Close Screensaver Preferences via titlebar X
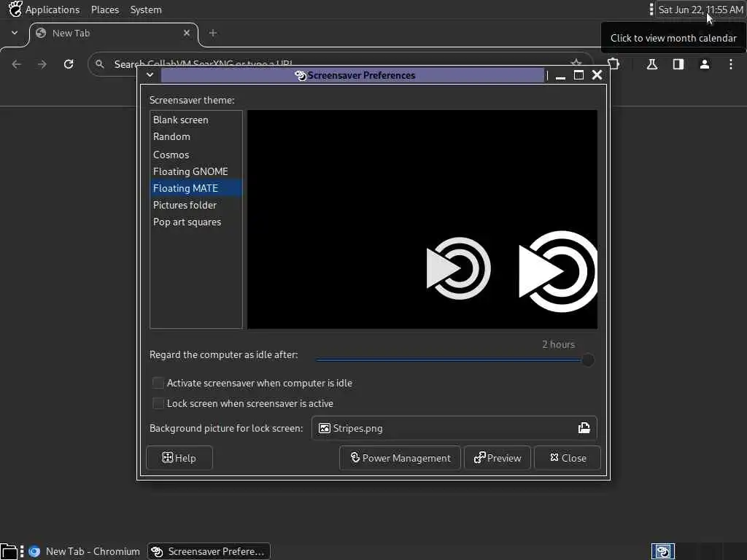The height and width of the screenshot is (560, 747). point(597,75)
